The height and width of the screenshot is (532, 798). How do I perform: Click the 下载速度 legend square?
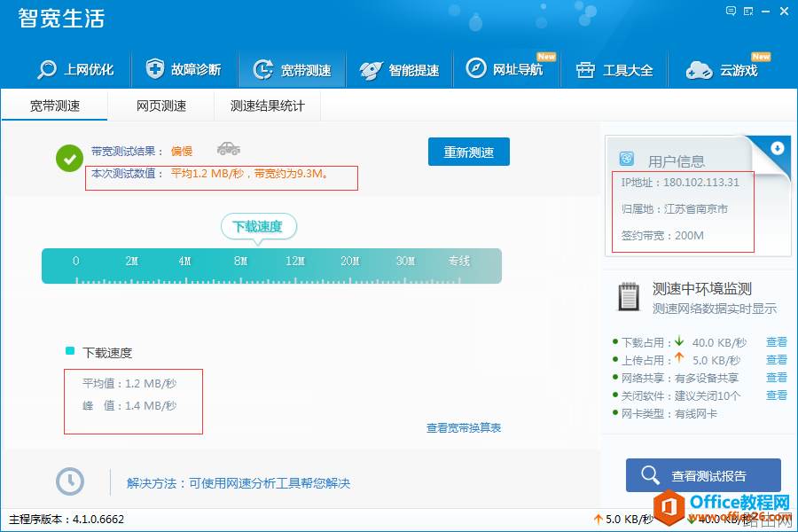[x=70, y=351]
